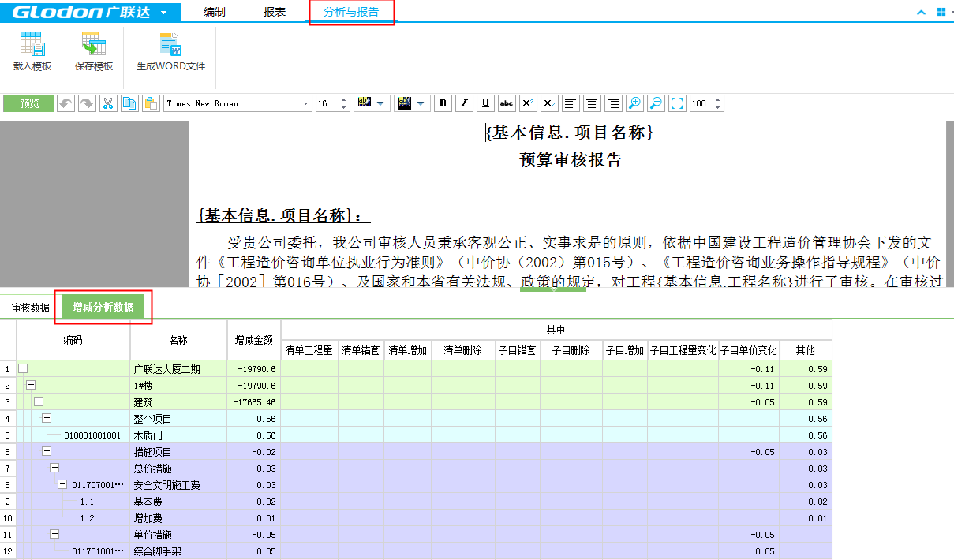Open the 审核数据 tab
The image size is (954, 560).
coord(30,308)
